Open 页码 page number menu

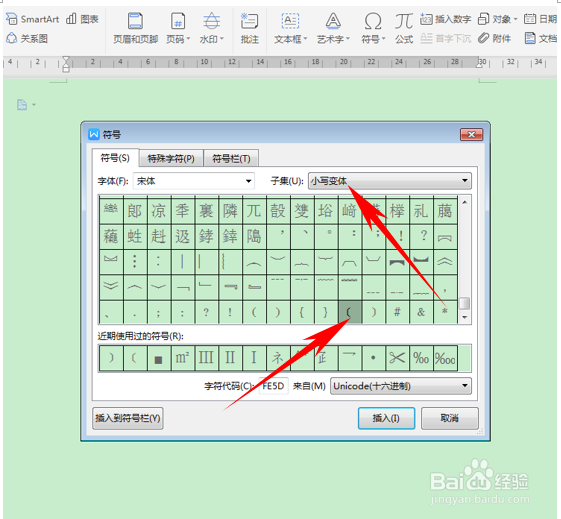178,29
